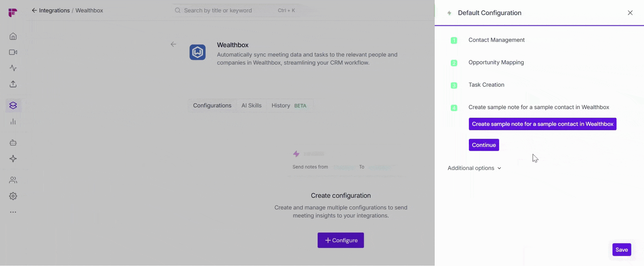
Task: Click the Wealthbox title heading
Action: click(x=233, y=45)
